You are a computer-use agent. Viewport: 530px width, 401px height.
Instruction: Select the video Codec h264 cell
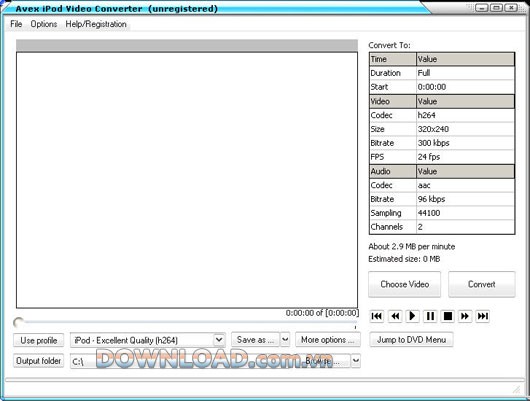click(x=465, y=115)
